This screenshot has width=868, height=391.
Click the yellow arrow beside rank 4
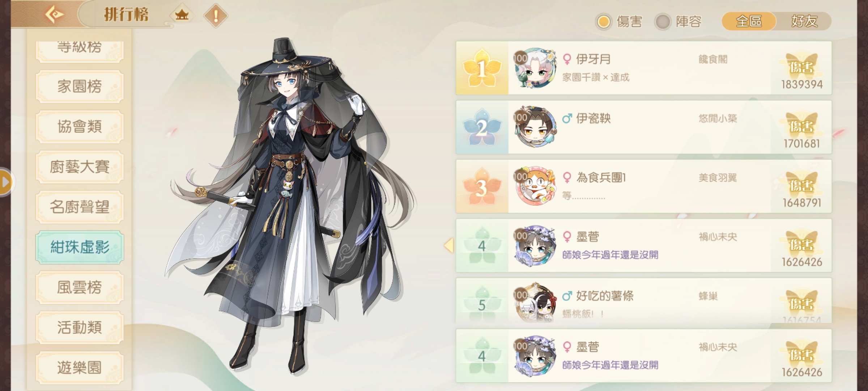coord(449,245)
